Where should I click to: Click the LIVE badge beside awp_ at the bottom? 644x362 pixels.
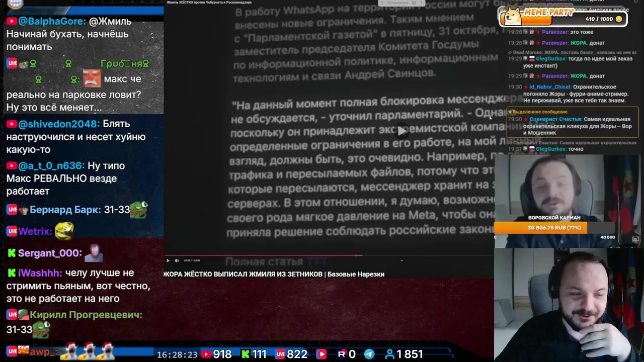pyautogui.click(x=12, y=350)
